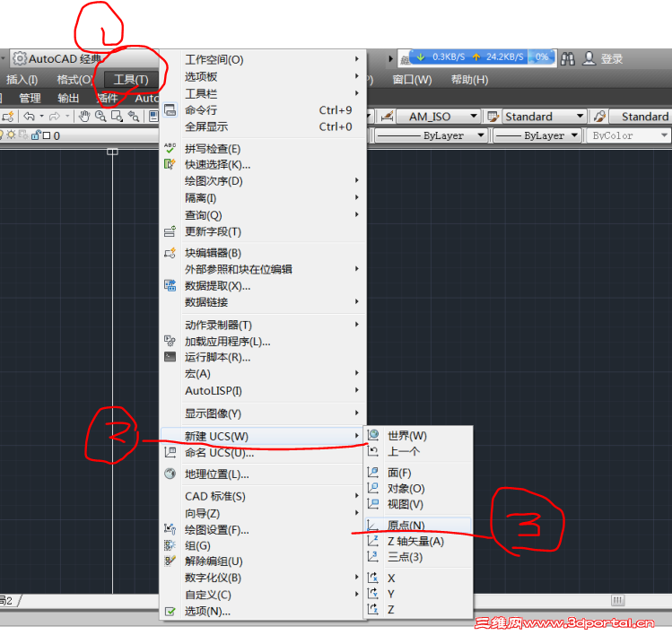Click the user login icon

tap(589, 58)
